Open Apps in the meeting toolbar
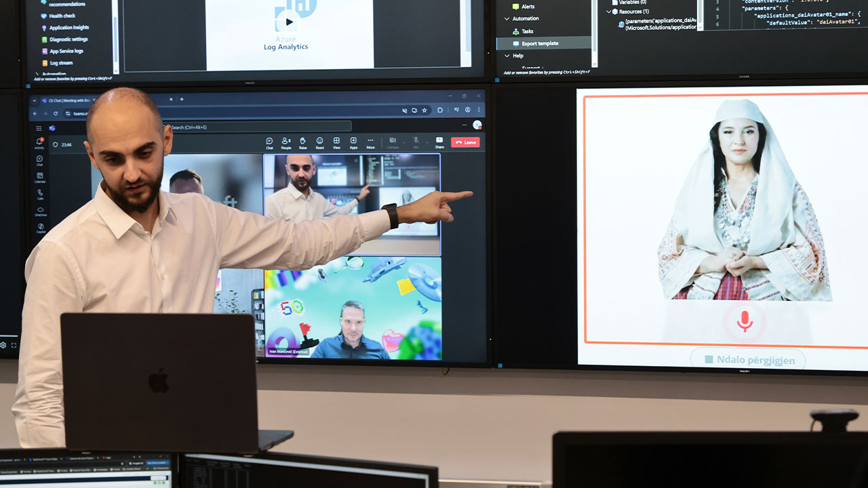 click(353, 142)
